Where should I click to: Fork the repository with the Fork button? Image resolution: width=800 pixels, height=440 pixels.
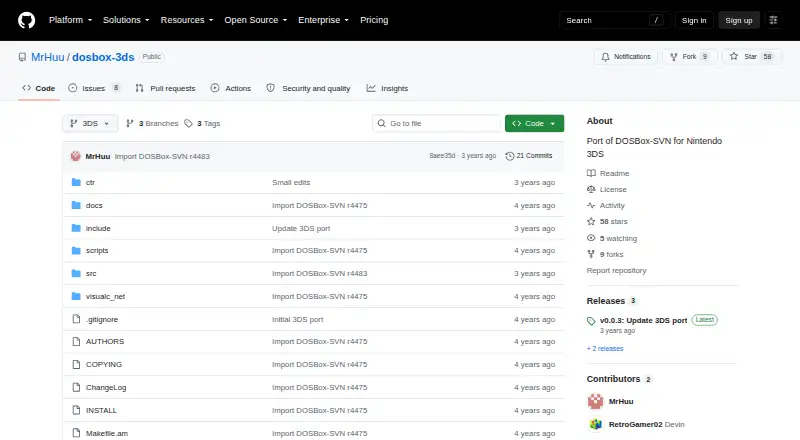point(690,57)
